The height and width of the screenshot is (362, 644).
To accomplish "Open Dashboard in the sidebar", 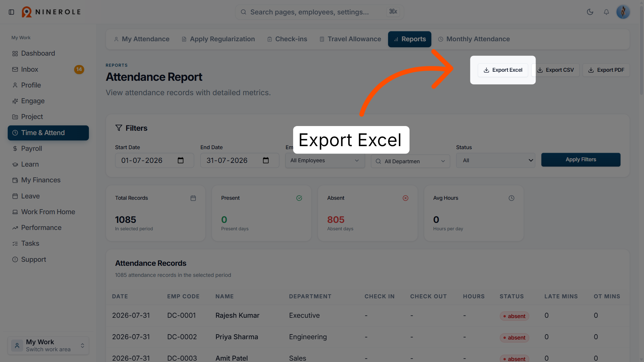I will 48,53.
